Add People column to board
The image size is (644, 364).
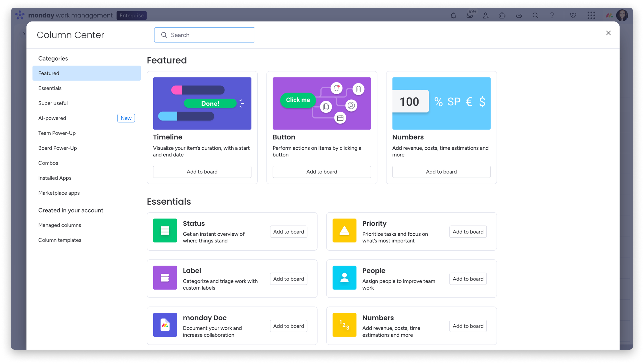pos(468,279)
